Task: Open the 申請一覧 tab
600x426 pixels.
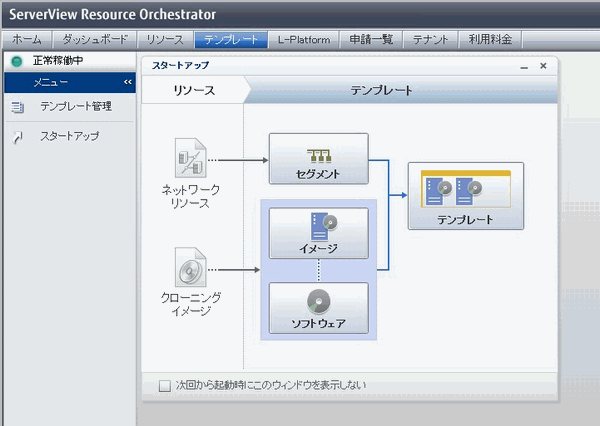Action: (x=371, y=39)
